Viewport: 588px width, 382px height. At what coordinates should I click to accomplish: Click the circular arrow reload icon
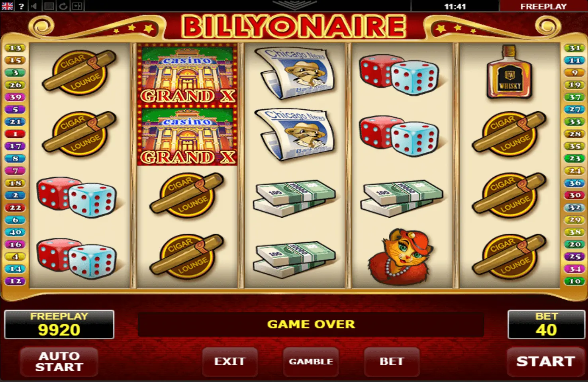tap(63, 6)
